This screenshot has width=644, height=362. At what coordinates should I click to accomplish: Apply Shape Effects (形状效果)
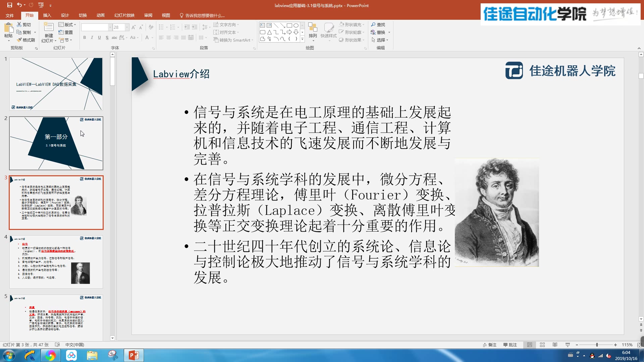351,40
